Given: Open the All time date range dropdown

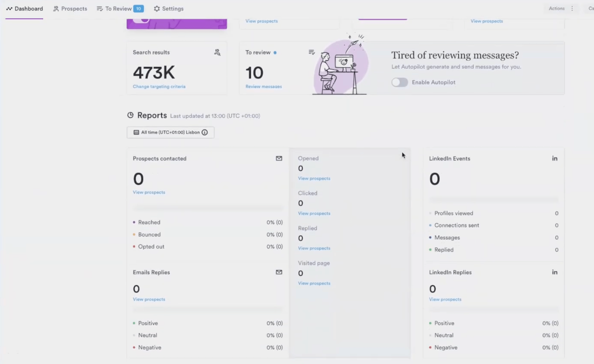Looking at the screenshot, I should [171, 132].
